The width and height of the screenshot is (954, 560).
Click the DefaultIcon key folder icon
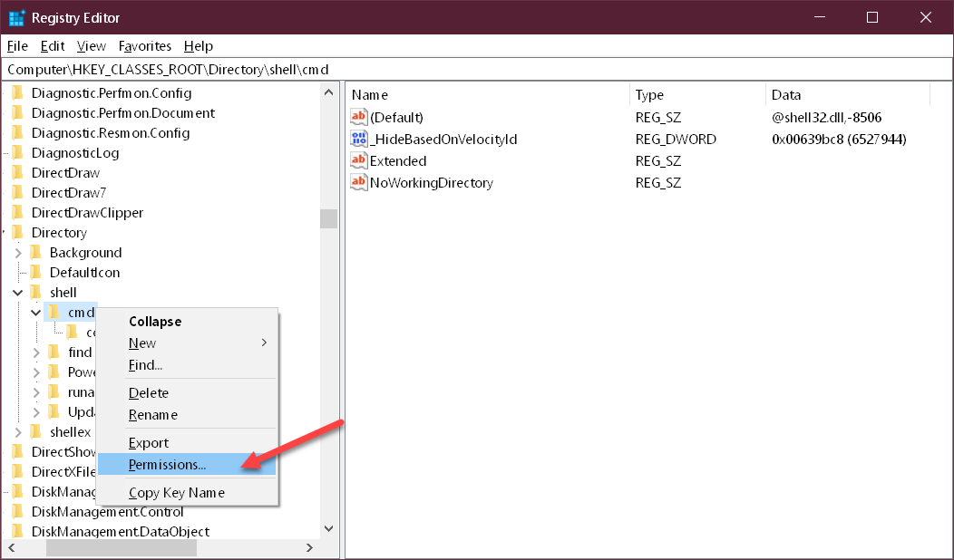point(36,273)
